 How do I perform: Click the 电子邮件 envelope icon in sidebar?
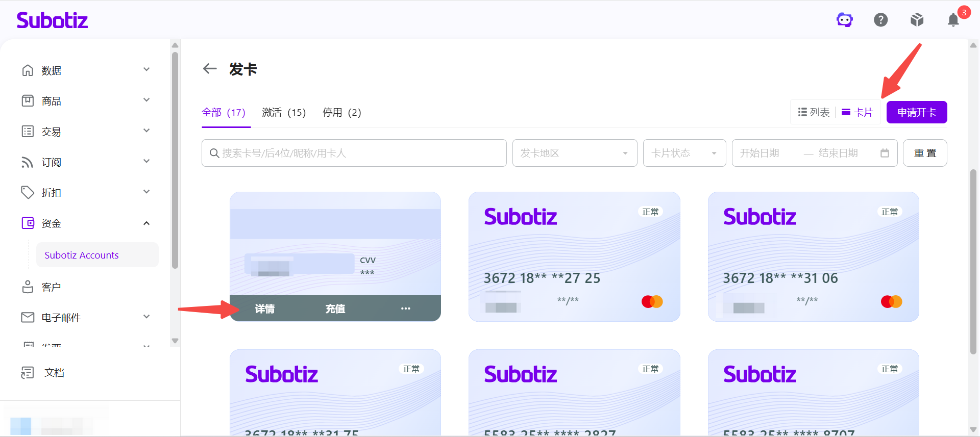click(28, 318)
